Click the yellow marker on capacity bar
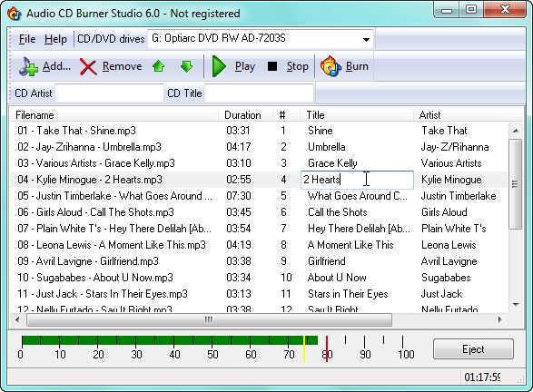 click(x=304, y=348)
